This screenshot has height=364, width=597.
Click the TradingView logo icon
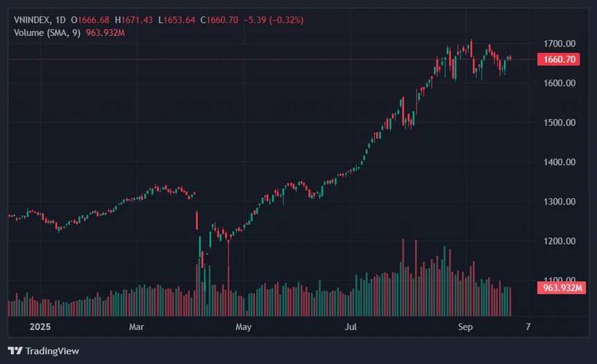tap(14, 351)
